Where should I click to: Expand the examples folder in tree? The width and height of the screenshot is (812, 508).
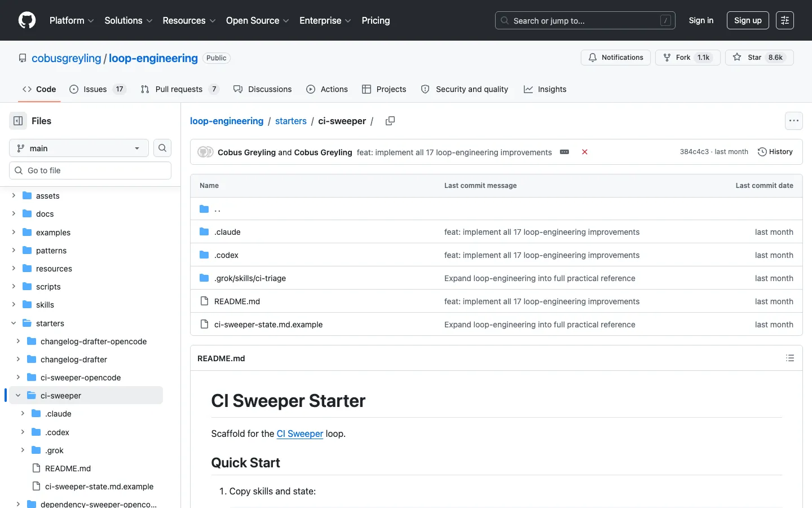pos(14,232)
